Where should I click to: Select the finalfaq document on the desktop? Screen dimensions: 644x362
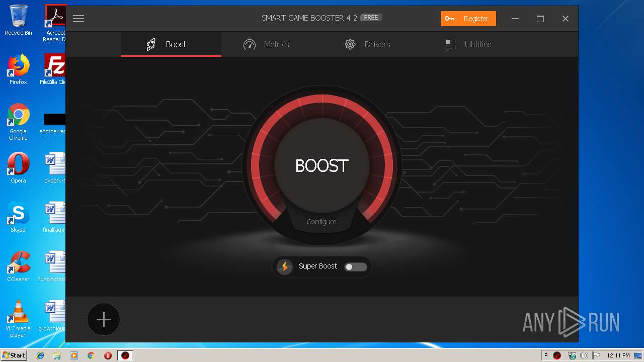[54, 217]
